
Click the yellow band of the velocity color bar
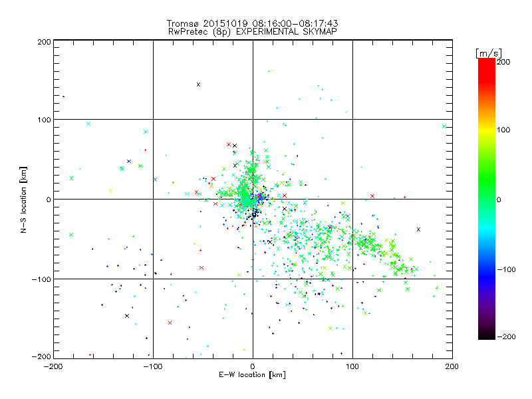pos(487,130)
